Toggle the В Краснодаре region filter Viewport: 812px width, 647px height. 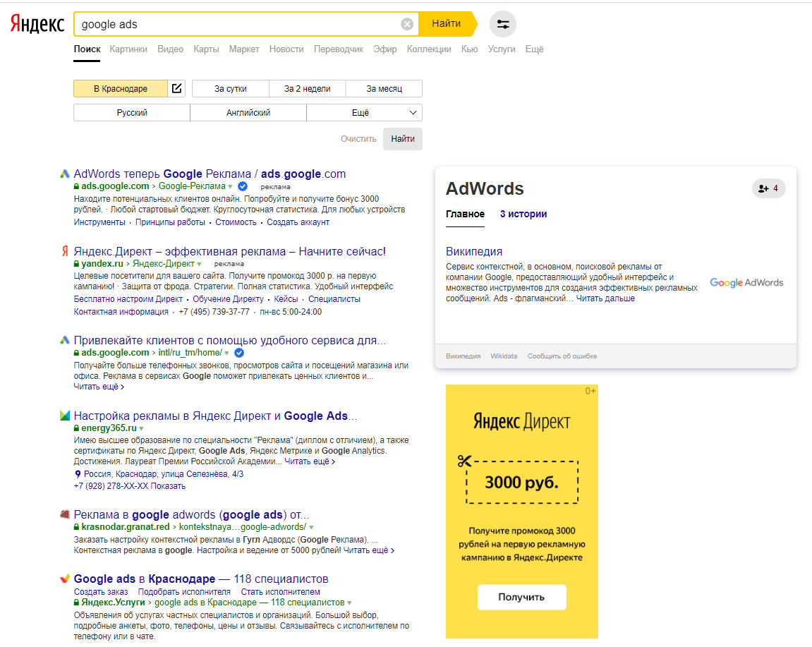(121, 89)
